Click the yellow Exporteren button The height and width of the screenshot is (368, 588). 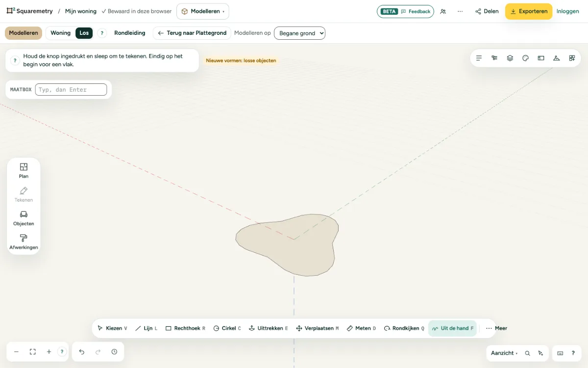(529, 11)
